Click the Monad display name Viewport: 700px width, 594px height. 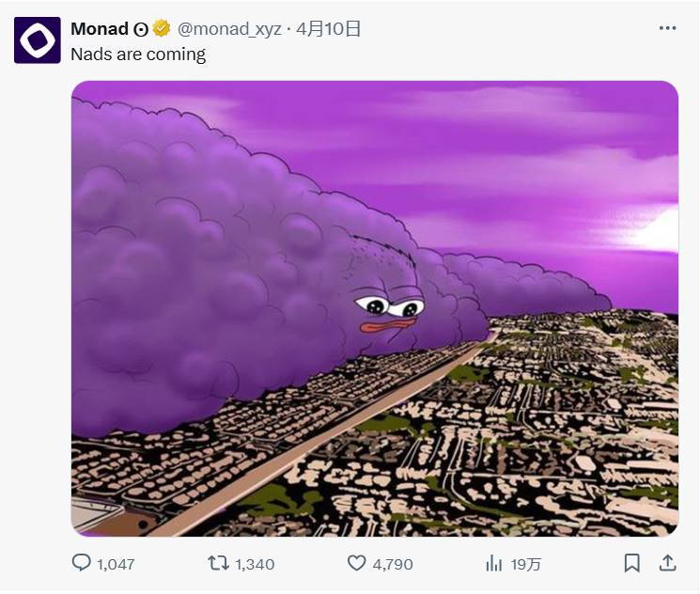[x=100, y=29]
